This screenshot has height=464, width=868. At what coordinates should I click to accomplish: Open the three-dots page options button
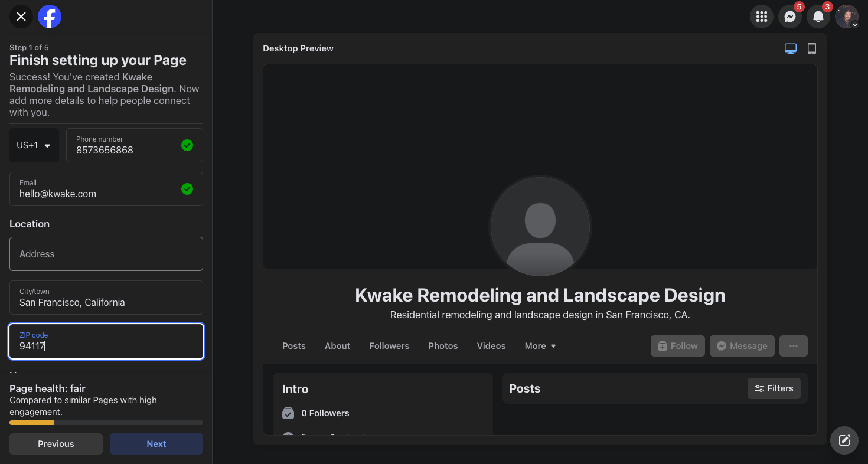794,346
